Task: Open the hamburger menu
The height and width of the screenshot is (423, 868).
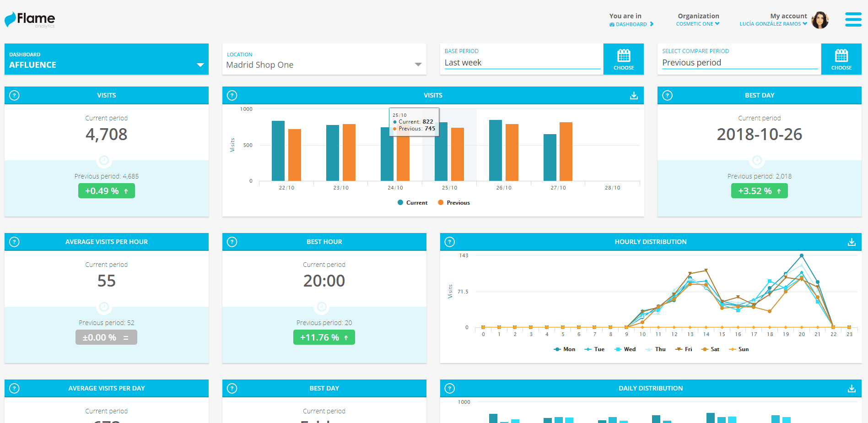Action: (x=853, y=19)
